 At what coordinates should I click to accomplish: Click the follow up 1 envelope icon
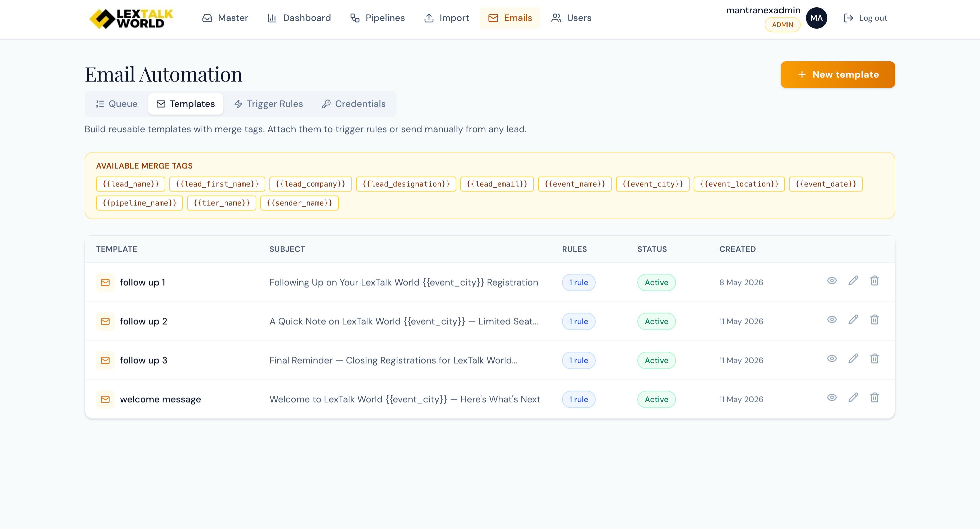point(105,282)
